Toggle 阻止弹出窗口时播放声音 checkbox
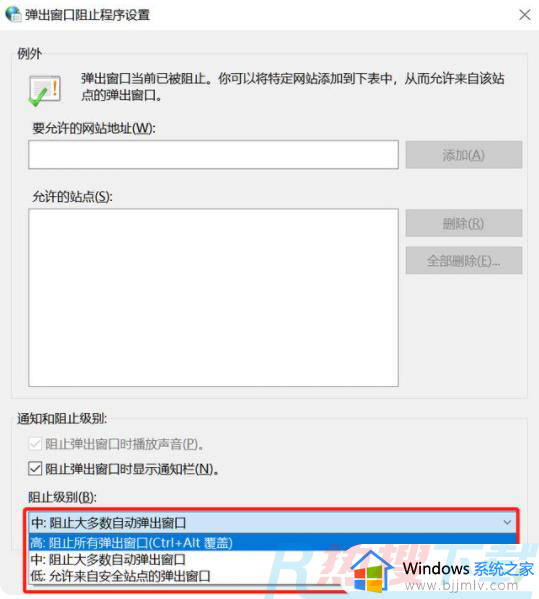The image size is (539, 599). click(x=35, y=444)
